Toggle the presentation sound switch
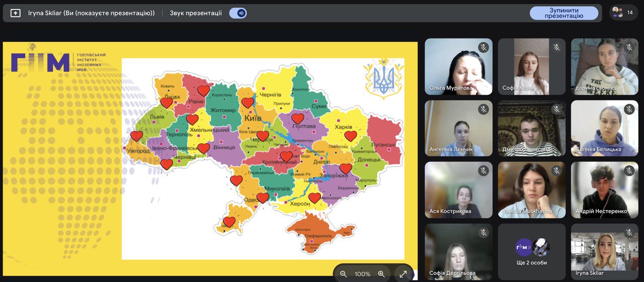Screen dimensions: 644x282 point(238,13)
